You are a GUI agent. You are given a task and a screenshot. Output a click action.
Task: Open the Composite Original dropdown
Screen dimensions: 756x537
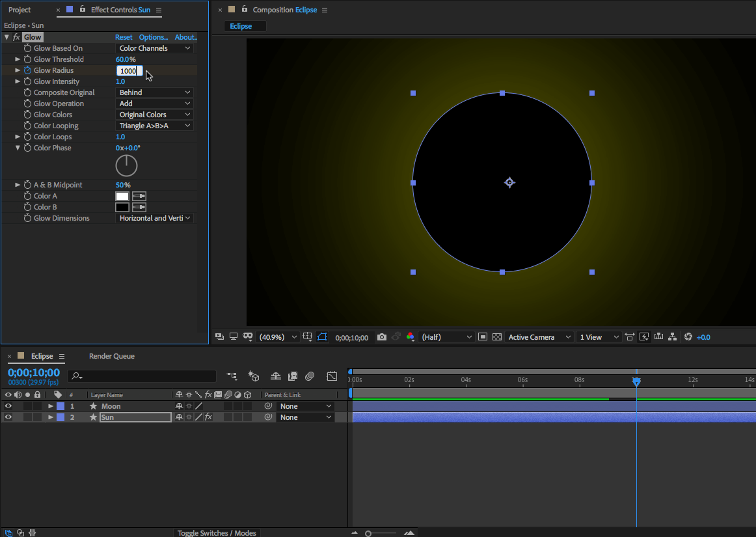coord(155,92)
